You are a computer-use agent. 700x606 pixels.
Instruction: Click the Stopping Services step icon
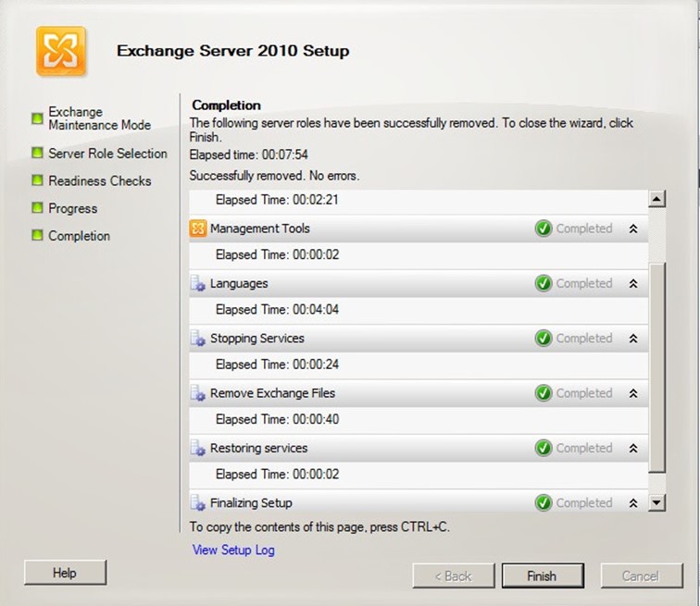[198, 339]
